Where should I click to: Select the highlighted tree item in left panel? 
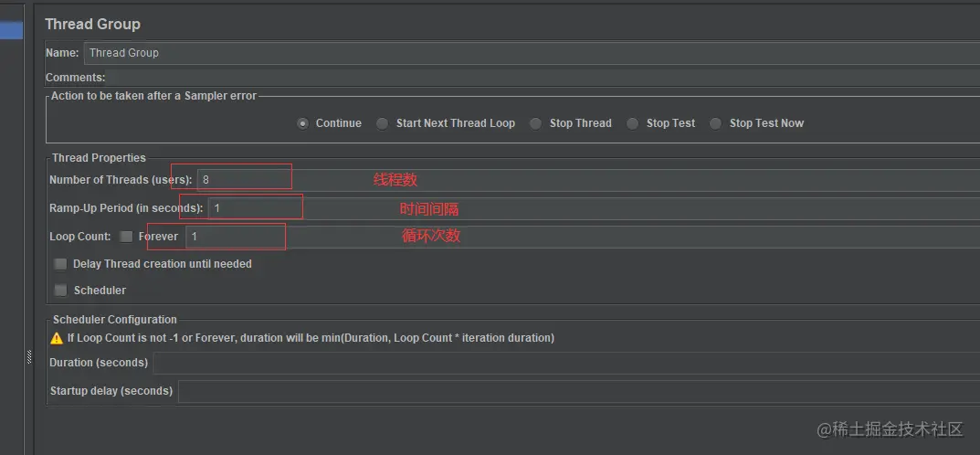click(11, 31)
